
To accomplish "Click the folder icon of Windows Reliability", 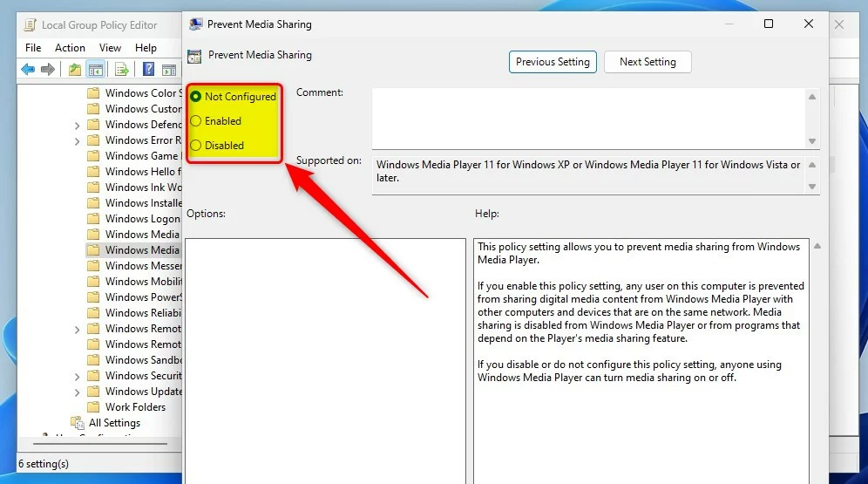I will (x=93, y=312).
